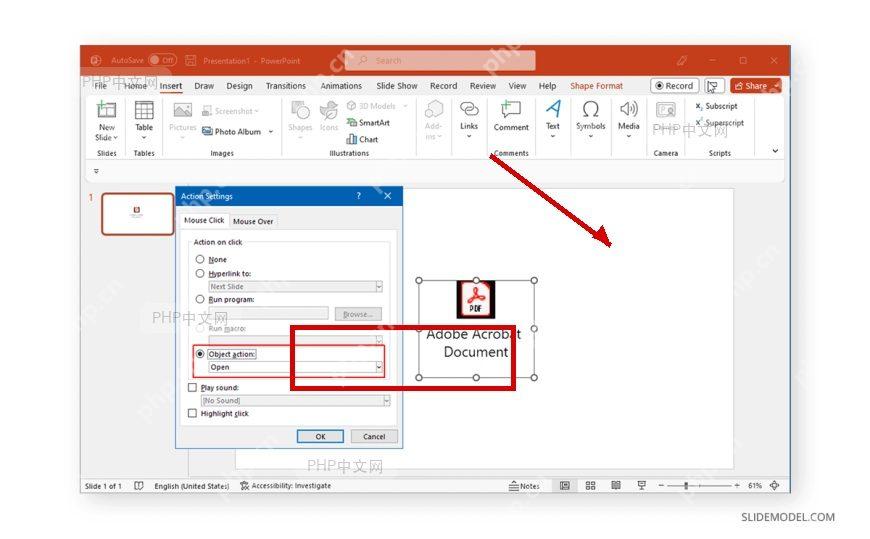
Task: Open the Shape Format tab
Action: (x=596, y=86)
